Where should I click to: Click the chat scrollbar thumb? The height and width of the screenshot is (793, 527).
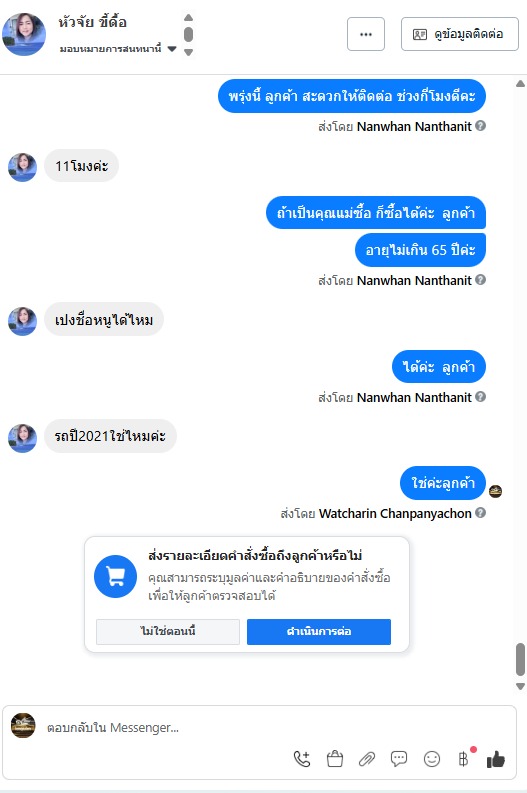(x=520, y=659)
